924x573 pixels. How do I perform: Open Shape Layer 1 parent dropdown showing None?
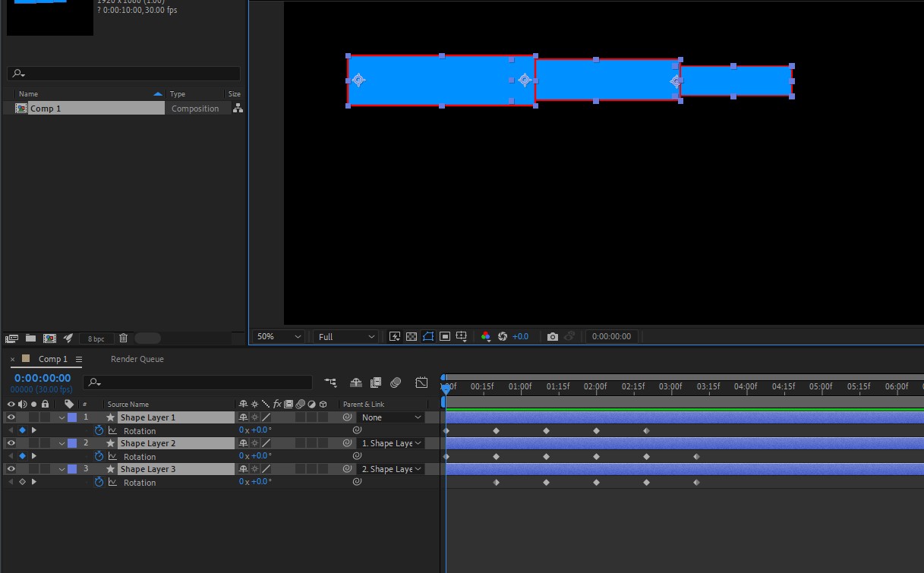[x=391, y=417]
